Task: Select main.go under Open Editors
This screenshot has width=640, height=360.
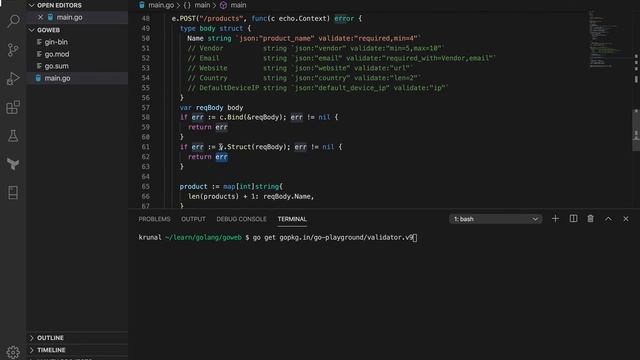Action: coord(69,17)
